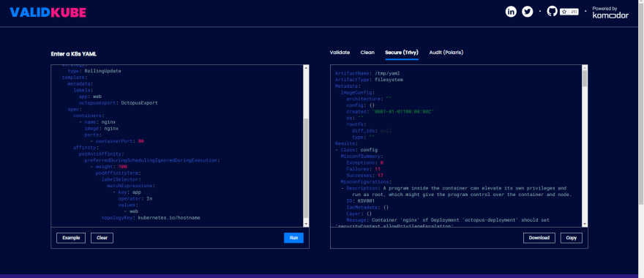Click the 'created' timestamp line
Image resolution: width=644 pixels, height=278 pixels.
click(390, 111)
